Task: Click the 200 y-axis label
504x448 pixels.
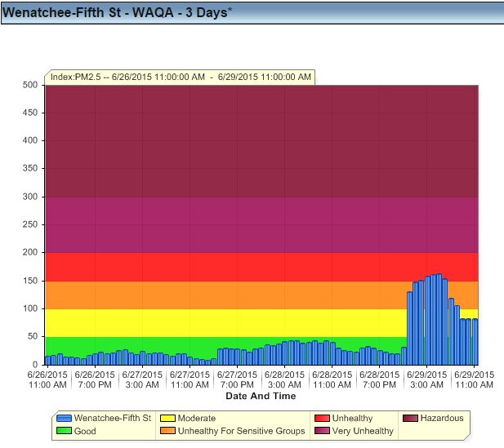Action: click(x=30, y=252)
